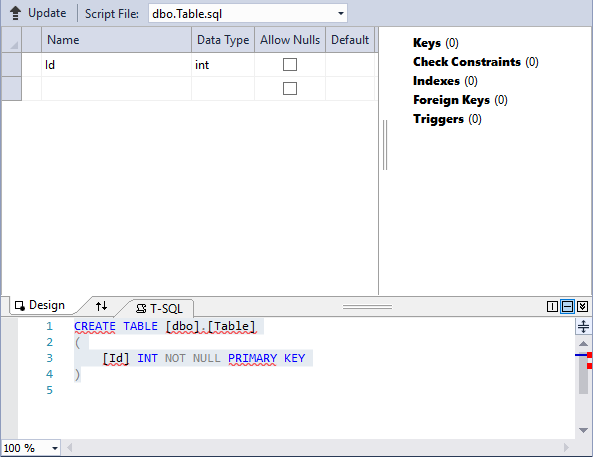This screenshot has height=457, width=593.
Task: Open the Script File dropdown
Action: click(x=341, y=14)
